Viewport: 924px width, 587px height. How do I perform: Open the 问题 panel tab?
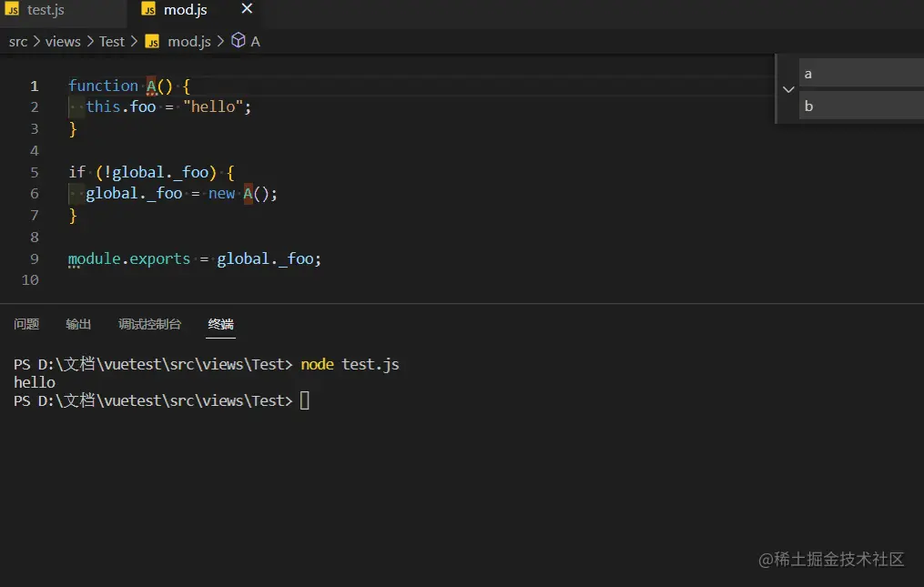pos(26,324)
